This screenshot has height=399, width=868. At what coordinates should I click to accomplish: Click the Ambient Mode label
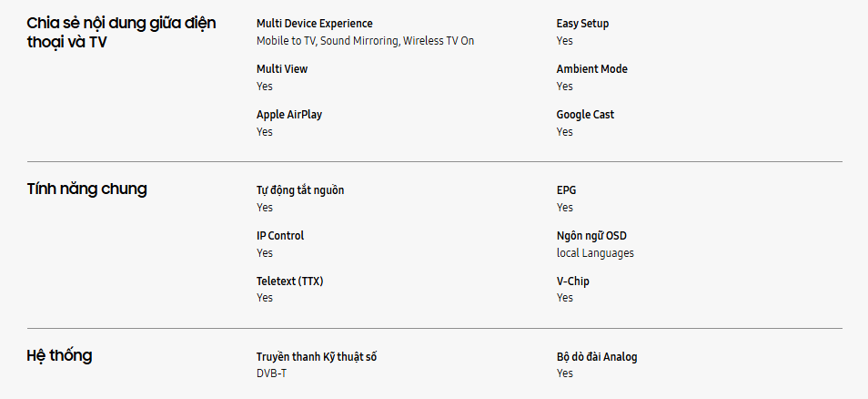pos(591,69)
